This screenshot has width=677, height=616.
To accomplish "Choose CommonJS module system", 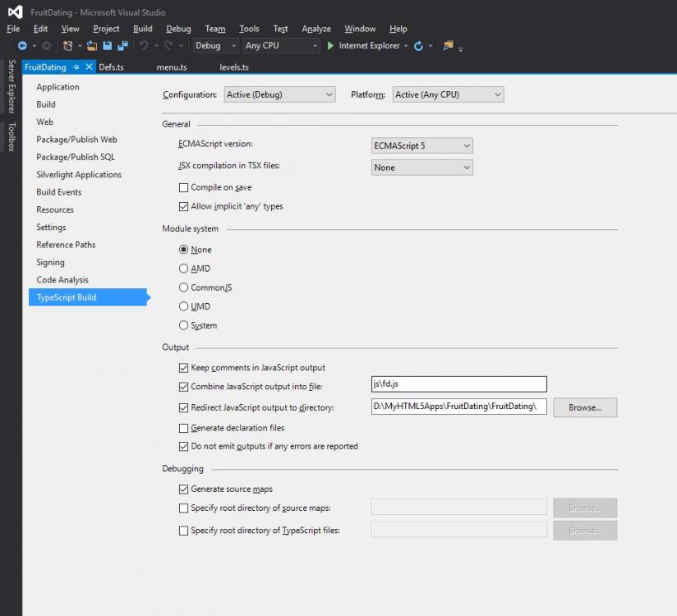I will coord(183,287).
